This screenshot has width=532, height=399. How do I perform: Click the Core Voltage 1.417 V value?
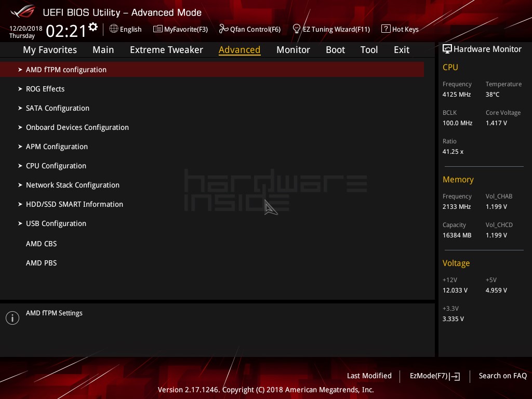point(496,123)
